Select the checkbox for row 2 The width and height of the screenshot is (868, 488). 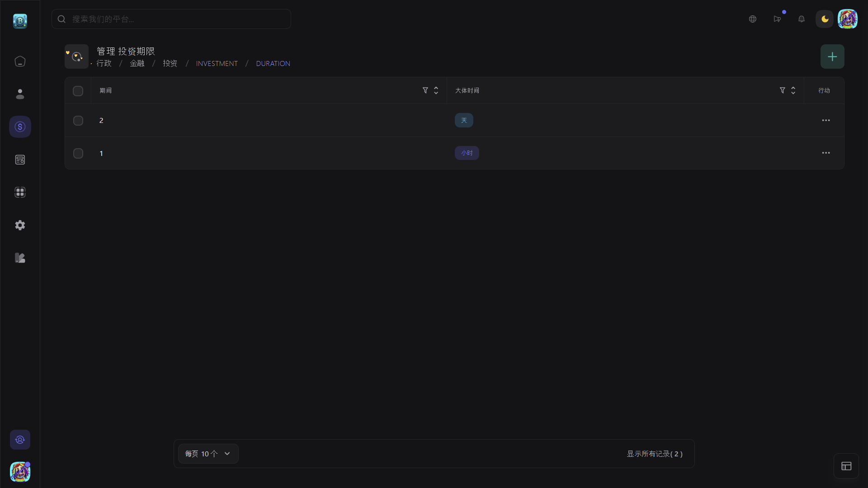(x=78, y=121)
